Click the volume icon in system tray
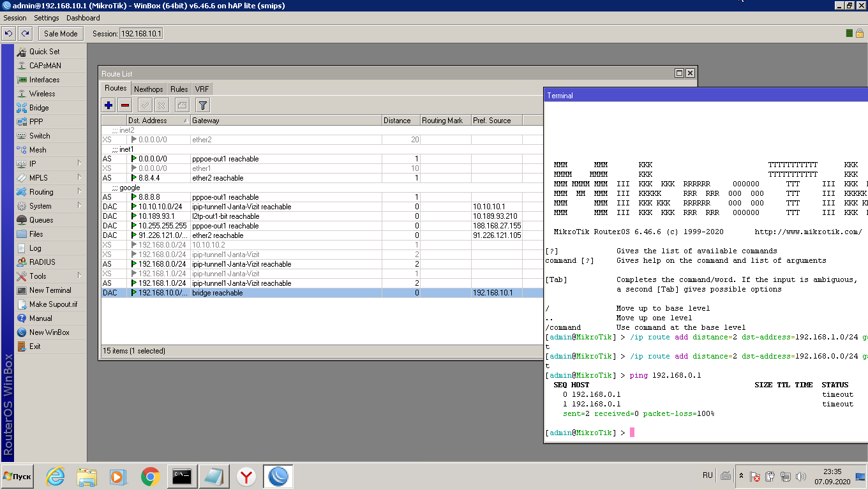The image size is (868, 490). point(801,477)
